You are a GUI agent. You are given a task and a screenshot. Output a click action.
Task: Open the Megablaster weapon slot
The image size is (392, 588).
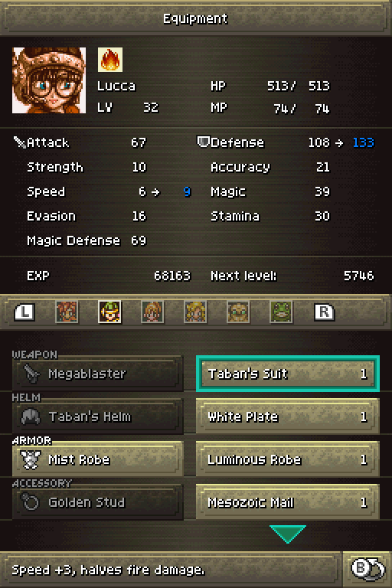[x=97, y=374]
